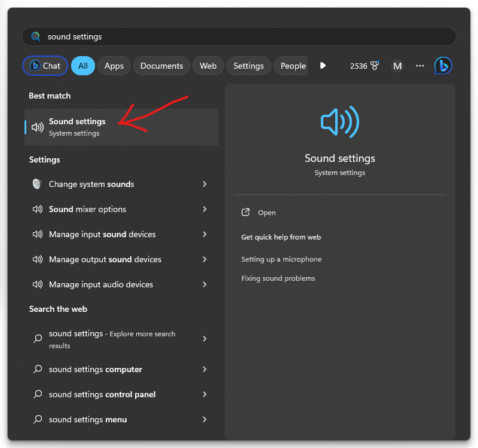The height and width of the screenshot is (448, 478).
Task: Click the scroll-right arrow for filter tabs
Action: 323,66
